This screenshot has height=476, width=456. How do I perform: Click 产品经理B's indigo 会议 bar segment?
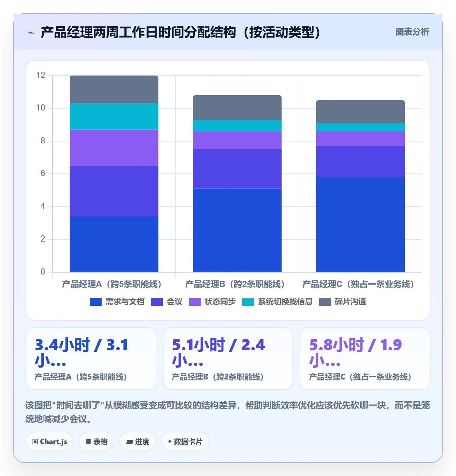coord(237,169)
